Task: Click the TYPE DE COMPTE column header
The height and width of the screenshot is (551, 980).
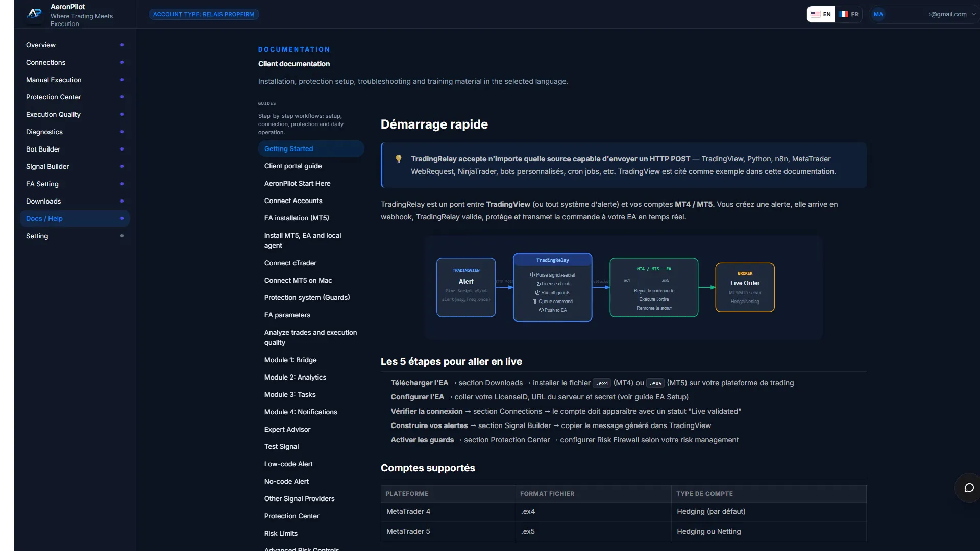Action: 769,494
